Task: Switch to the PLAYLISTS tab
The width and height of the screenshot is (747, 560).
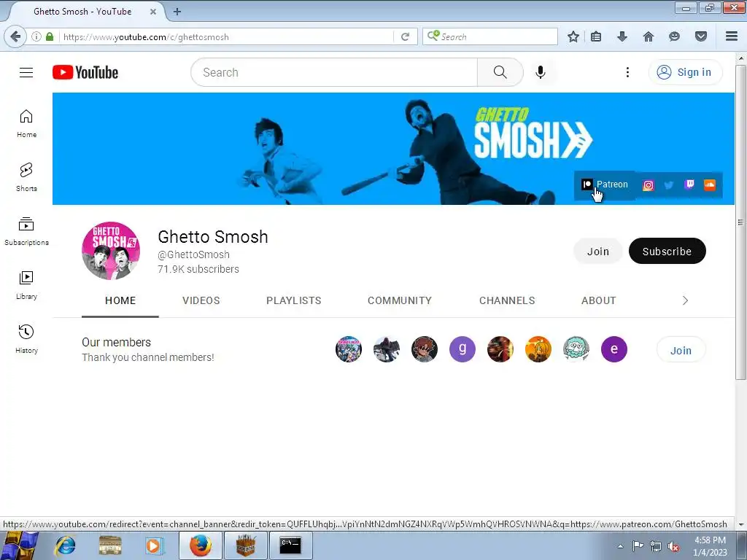Action: [293, 300]
